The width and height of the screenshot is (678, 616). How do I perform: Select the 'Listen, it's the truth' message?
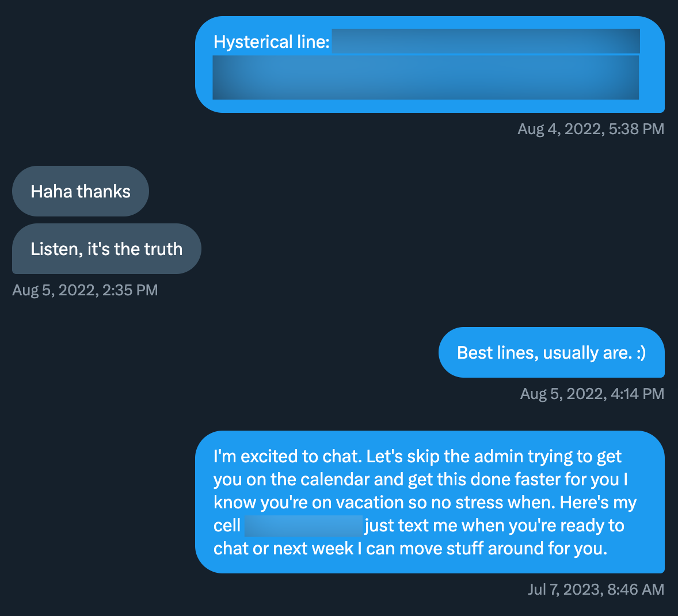tap(106, 249)
